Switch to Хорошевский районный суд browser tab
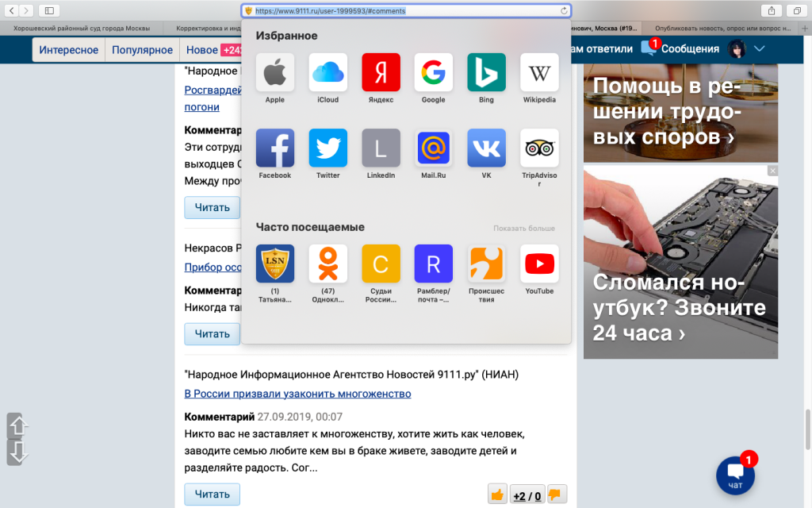812x508 pixels. 82,28
